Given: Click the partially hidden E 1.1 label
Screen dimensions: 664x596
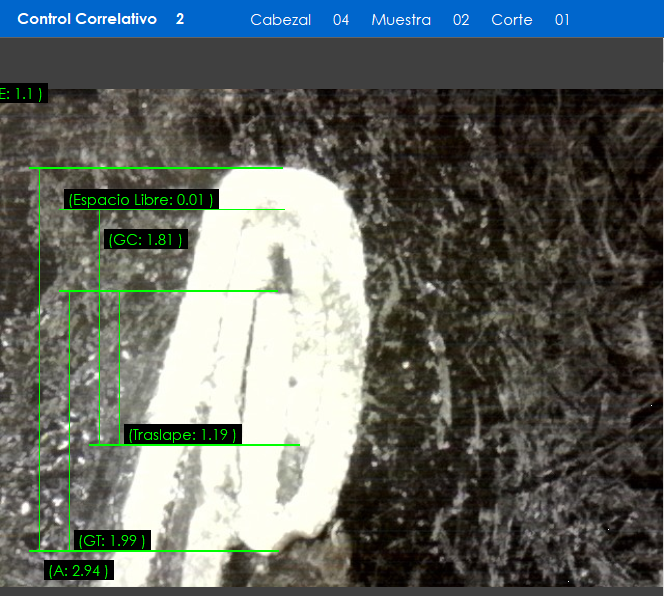Looking at the screenshot, I should (22, 93).
